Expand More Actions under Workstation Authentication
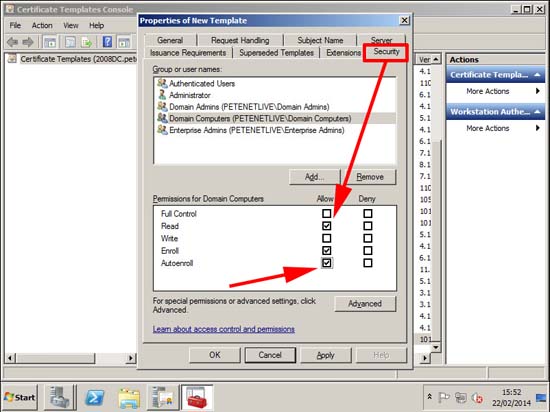 [495, 128]
